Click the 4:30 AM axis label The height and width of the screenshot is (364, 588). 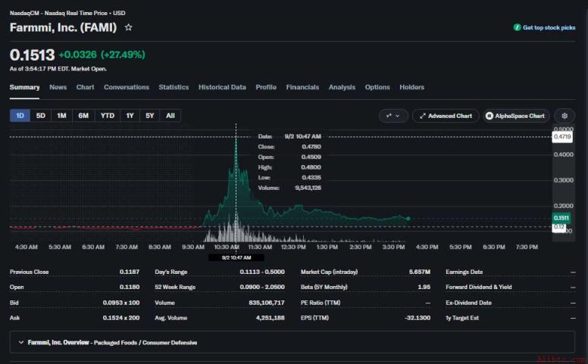[27, 247]
